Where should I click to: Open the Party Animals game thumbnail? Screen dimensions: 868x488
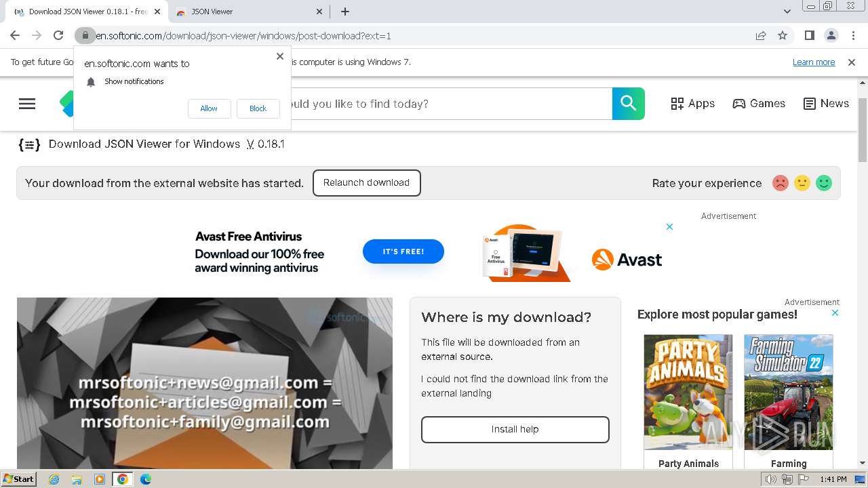point(688,392)
